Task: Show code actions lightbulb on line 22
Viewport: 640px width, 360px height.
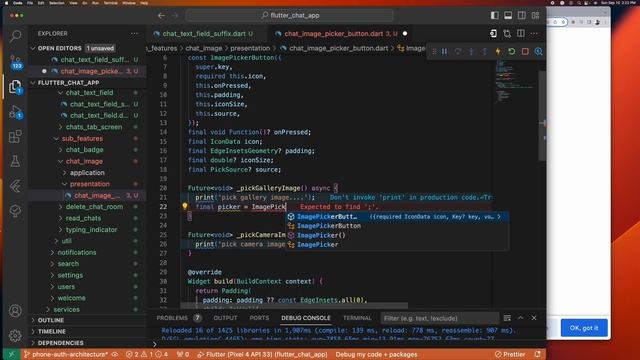Action: tap(184, 206)
